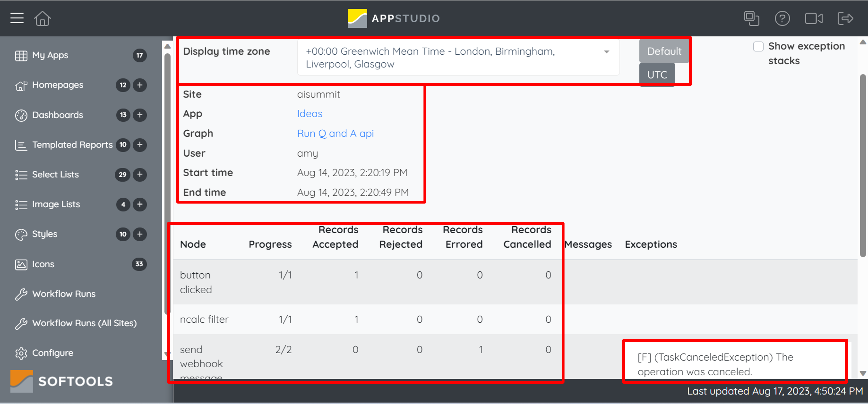Viewport: 868px width, 404px height.
Task: Click the My Apps grid icon
Action: point(21,56)
